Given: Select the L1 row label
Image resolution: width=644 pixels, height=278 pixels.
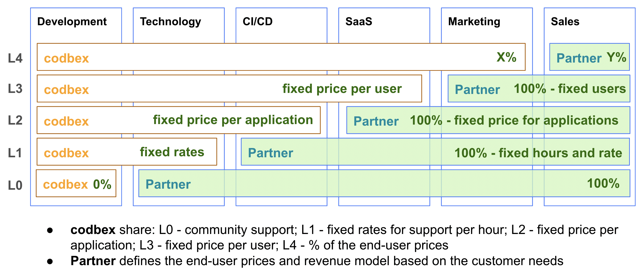Looking at the screenshot, I should pyautogui.click(x=15, y=153).
